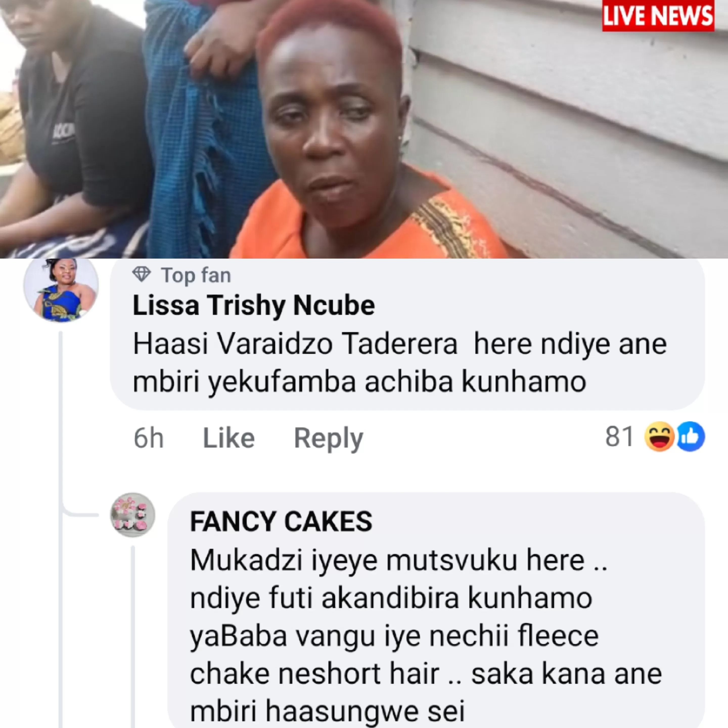728x728 pixels.
Task: Reply to Lissa Trishy Ncube's comment
Action: point(328,439)
